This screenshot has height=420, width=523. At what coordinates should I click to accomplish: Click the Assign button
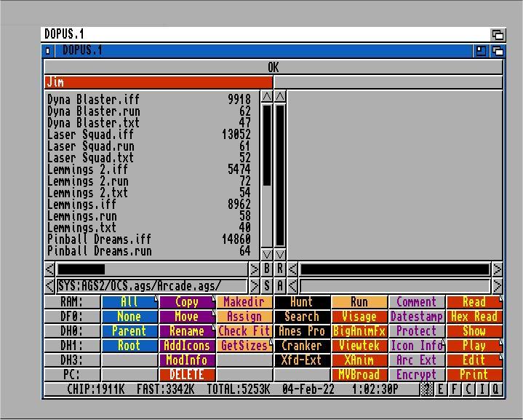[244, 316]
